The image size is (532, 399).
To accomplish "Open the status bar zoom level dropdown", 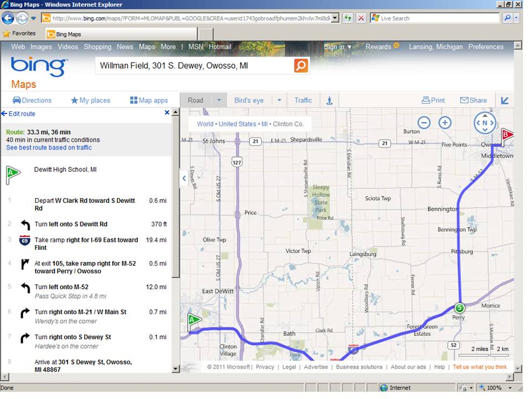I will click(x=510, y=388).
